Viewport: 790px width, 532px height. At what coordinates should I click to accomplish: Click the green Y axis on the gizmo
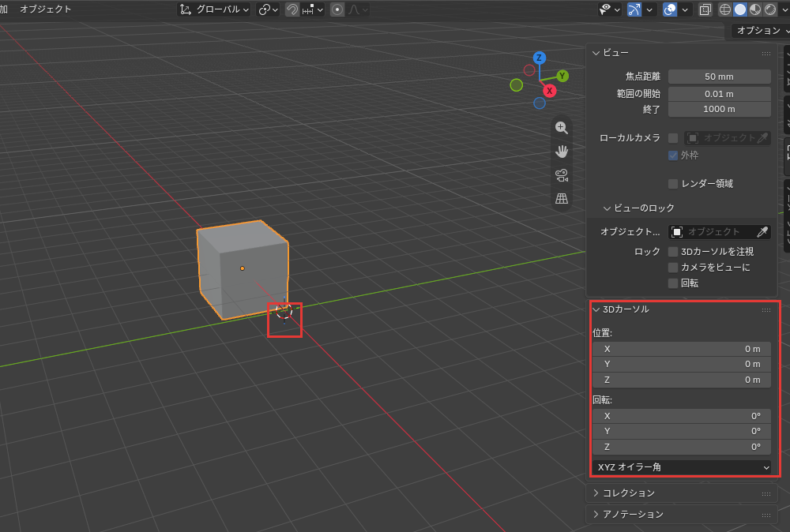click(562, 76)
